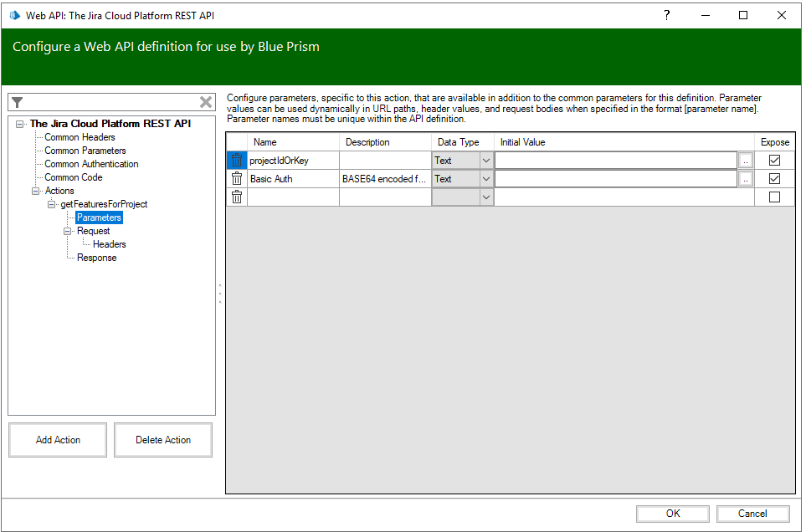Click trash icon for Basic Auth row

pyautogui.click(x=237, y=179)
